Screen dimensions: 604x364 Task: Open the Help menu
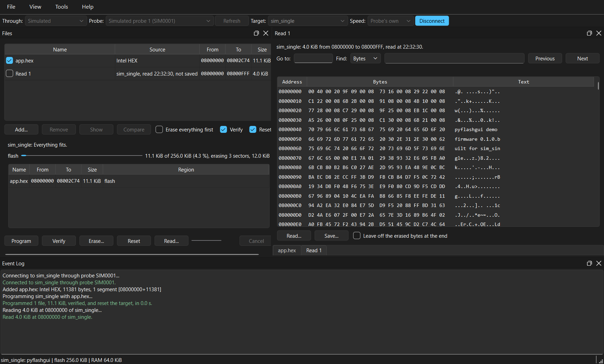(x=88, y=7)
